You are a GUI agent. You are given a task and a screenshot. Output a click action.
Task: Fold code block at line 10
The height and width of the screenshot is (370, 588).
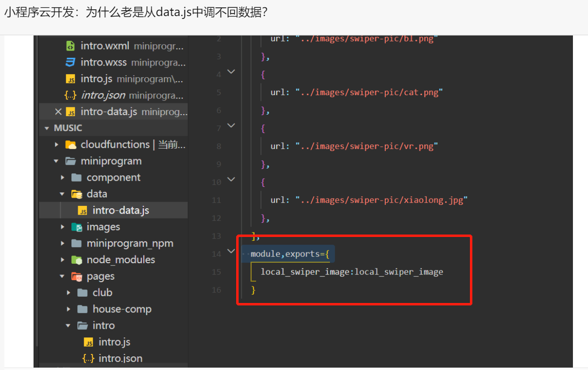231,179
